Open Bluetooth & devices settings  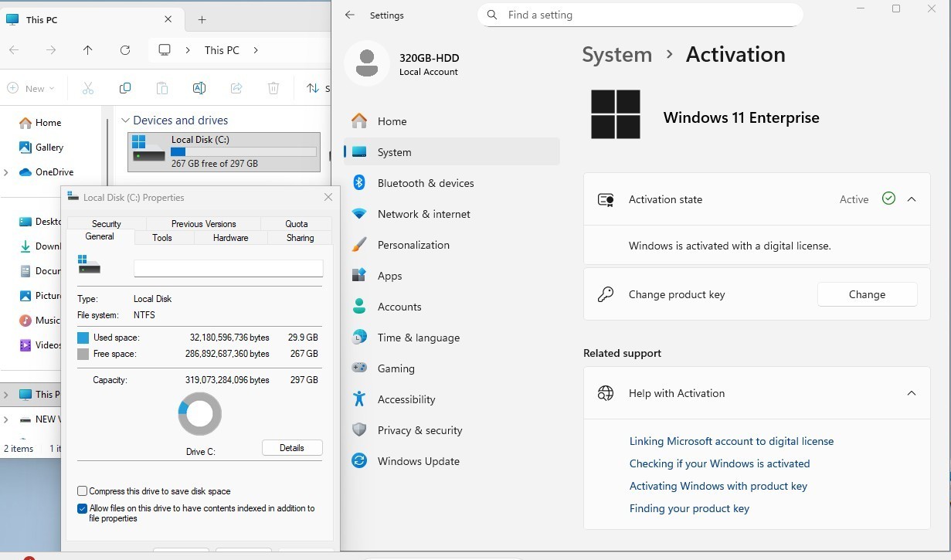(x=451, y=183)
